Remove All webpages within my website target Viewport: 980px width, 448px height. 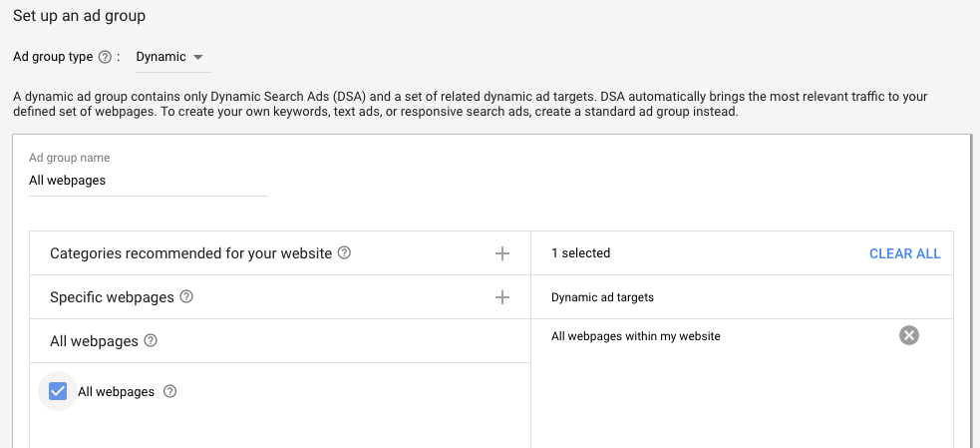909,335
